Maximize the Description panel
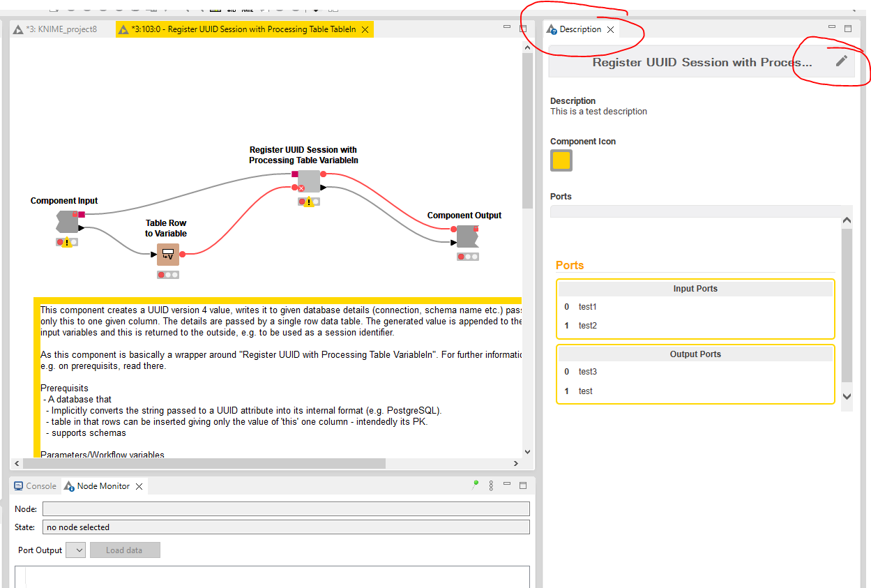Viewport: 871px width, 588px height. coord(848,29)
